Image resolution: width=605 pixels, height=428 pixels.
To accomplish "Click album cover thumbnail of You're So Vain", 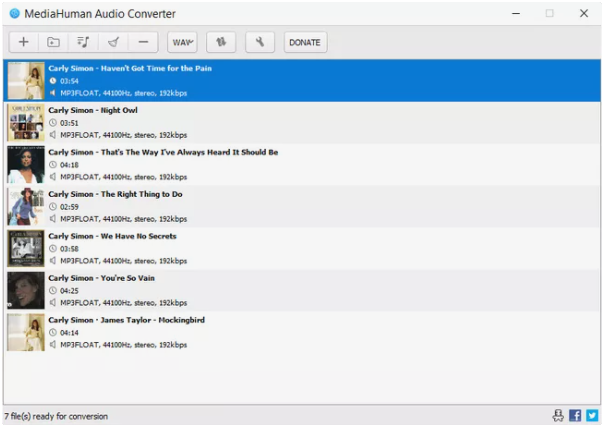I will coord(26,291).
